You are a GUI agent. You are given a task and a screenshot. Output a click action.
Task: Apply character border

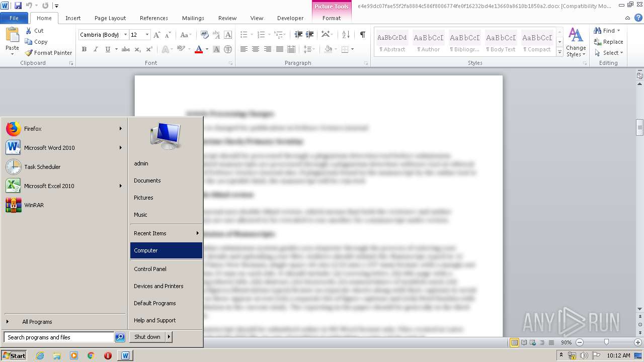228,35
